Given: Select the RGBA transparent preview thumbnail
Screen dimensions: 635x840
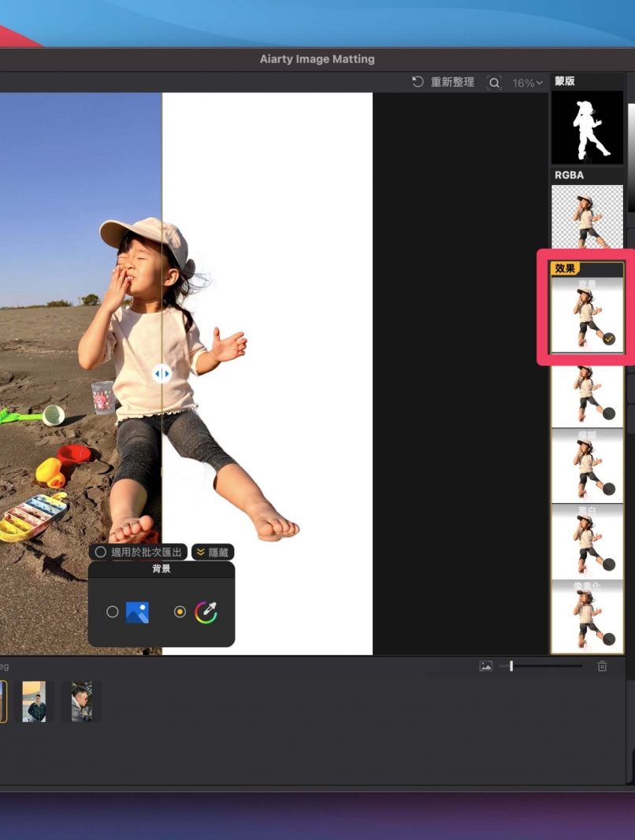Looking at the screenshot, I should tap(587, 216).
